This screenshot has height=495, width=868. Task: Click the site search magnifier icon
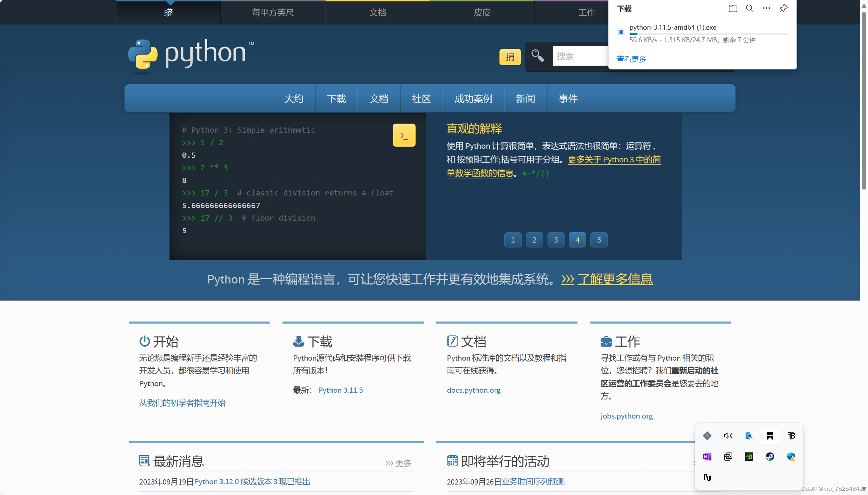click(x=537, y=56)
